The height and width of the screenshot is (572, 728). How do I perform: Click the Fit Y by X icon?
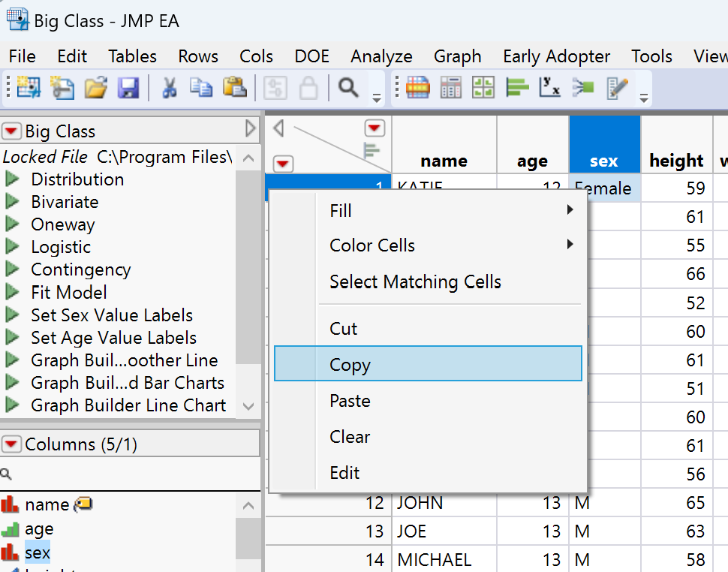tap(550, 89)
